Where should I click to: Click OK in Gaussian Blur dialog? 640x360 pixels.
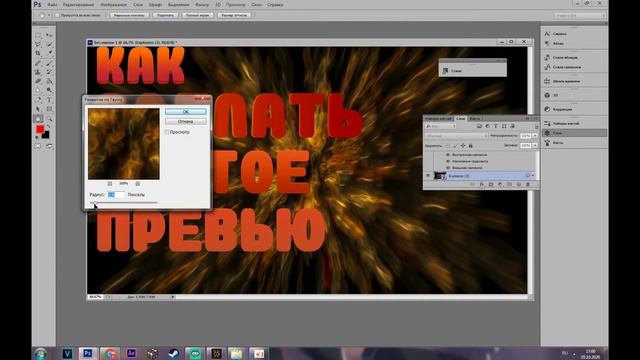pos(185,112)
